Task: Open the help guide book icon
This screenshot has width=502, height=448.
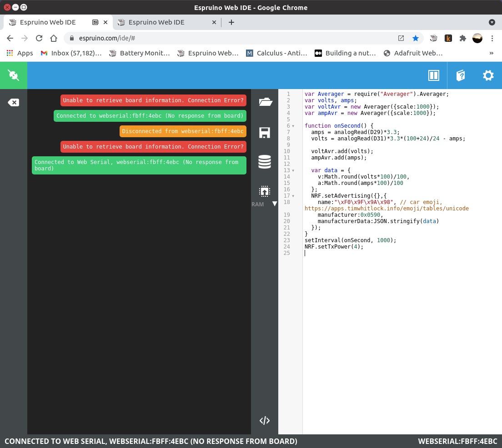Action: (460, 75)
